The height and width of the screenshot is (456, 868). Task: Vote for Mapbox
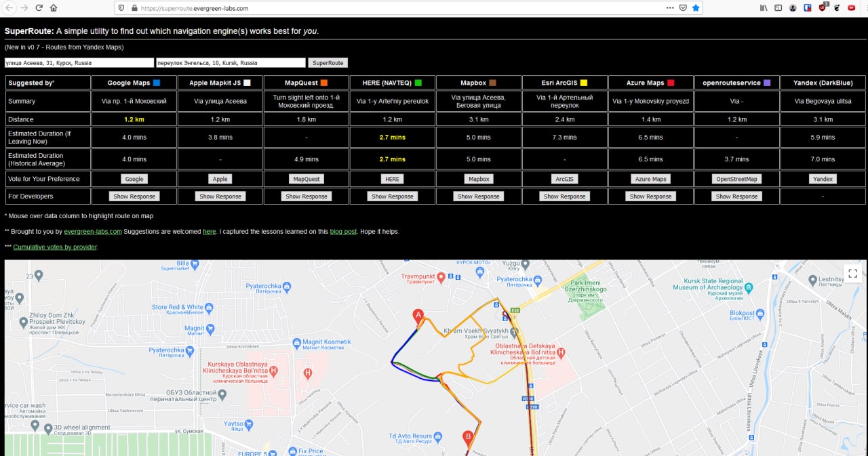[479, 179]
